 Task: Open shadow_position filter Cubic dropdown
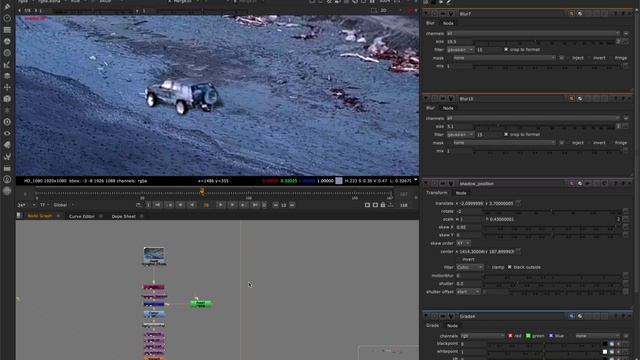(469, 267)
